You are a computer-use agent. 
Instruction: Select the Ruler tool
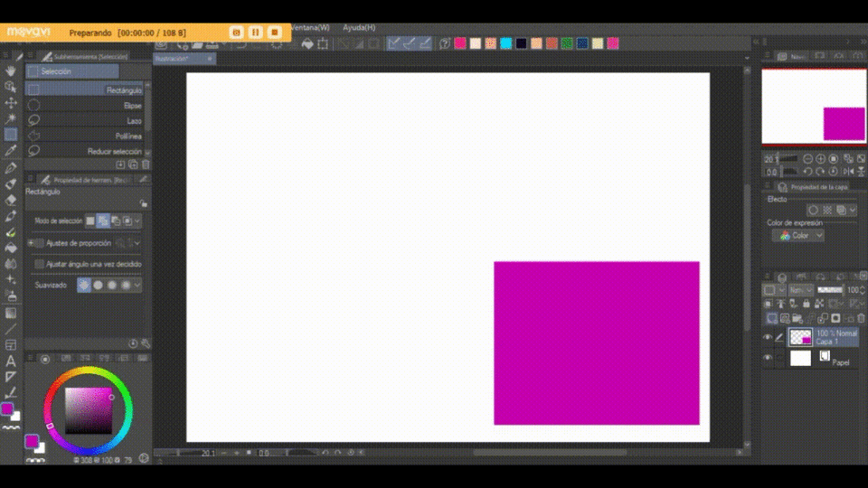(11, 378)
